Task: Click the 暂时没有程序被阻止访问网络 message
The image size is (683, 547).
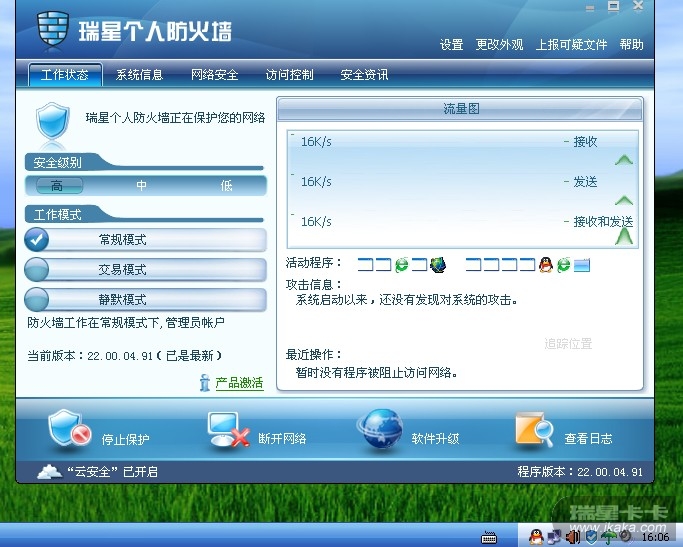Action: pyautogui.click(x=376, y=372)
